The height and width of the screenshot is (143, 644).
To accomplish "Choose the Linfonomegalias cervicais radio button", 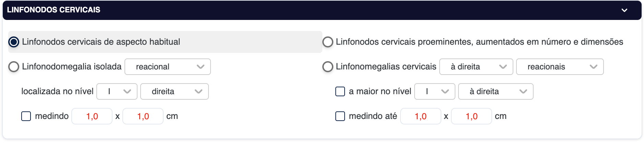I will tap(328, 67).
